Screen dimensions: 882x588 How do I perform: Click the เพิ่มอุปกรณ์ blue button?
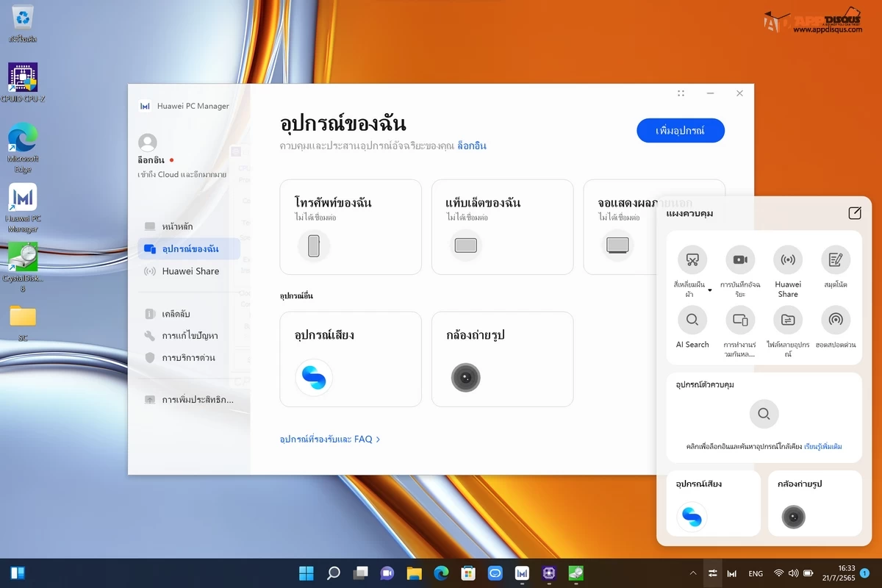click(681, 130)
